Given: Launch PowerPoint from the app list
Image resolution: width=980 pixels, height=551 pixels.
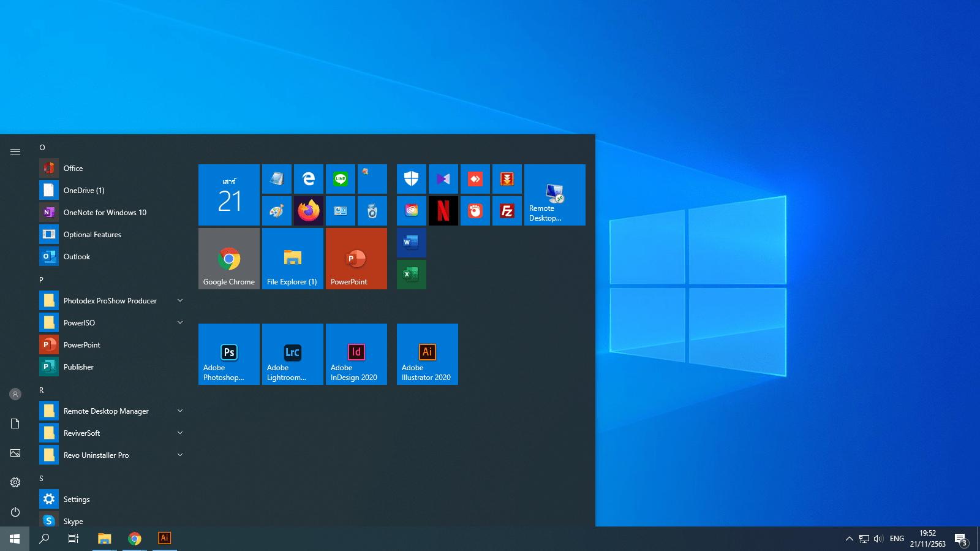Looking at the screenshot, I should tap(113, 344).
